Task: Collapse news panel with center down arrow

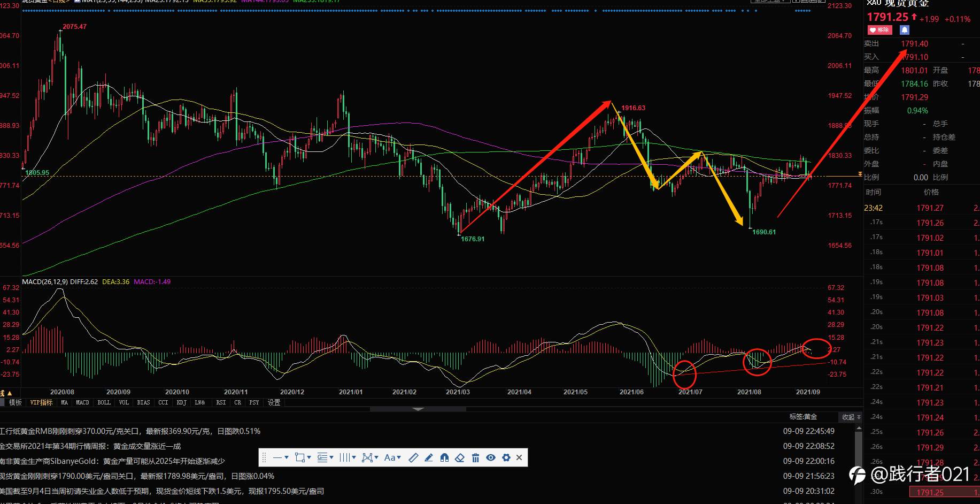Action: 418,409
